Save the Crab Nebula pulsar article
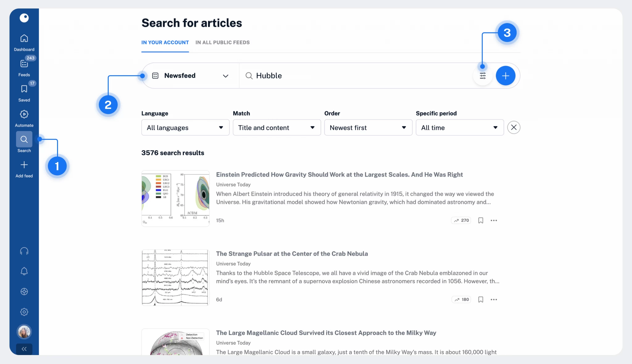The height and width of the screenshot is (364, 632). pos(480,299)
